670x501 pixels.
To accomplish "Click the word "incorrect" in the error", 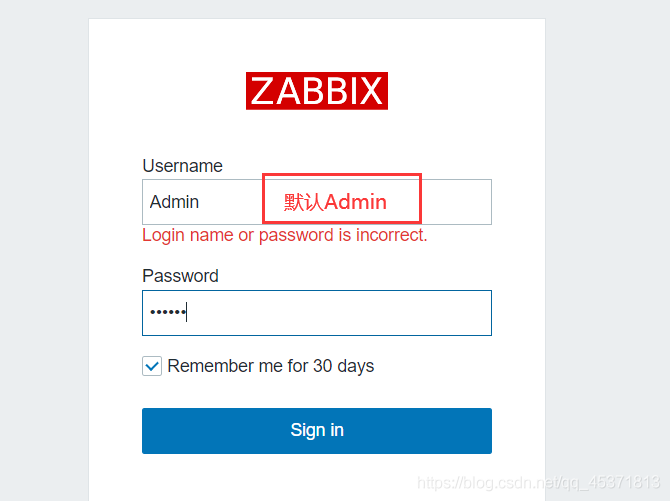I will coord(390,236).
